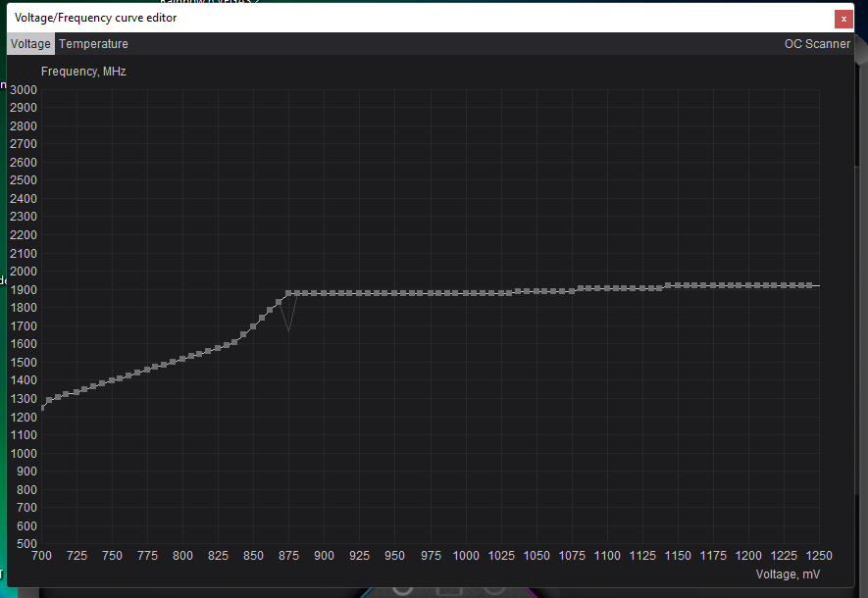This screenshot has height=598, width=868.
Task: Click the '875' voltage axis label
Action: tap(288, 556)
